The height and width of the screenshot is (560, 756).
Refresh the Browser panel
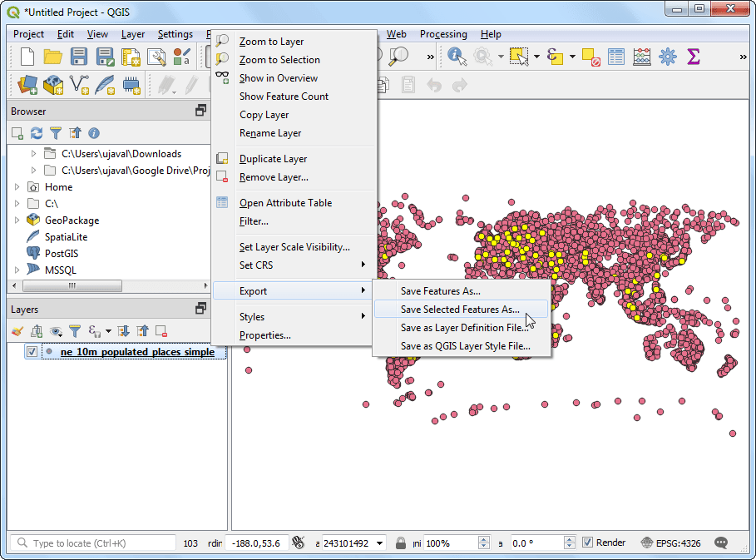click(x=35, y=132)
